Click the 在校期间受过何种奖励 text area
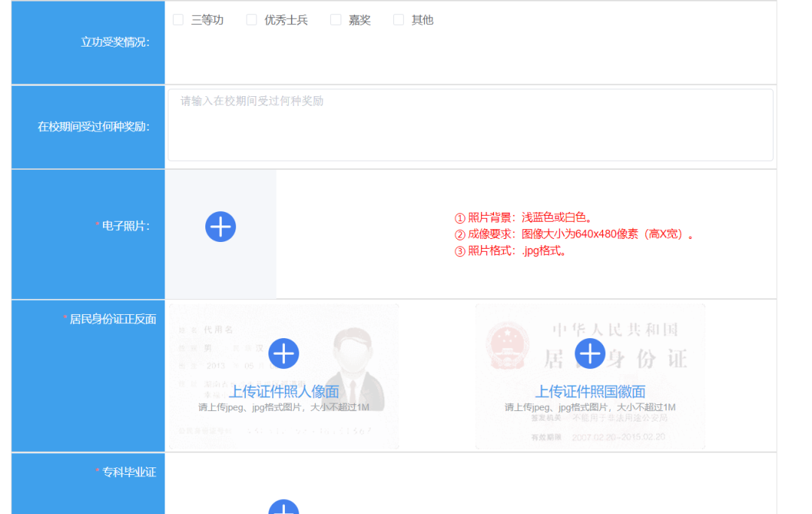The height and width of the screenshot is (514, 812). tap(470, 125)
